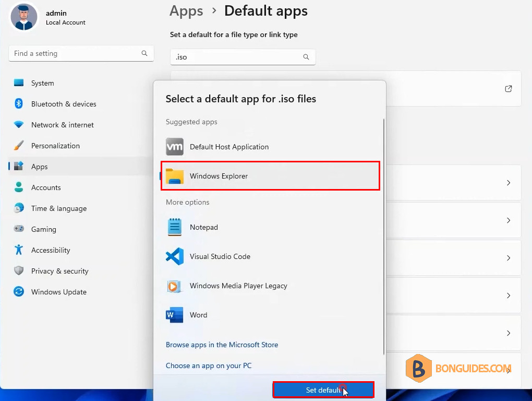Click the System monitor icon in sidebar
532x401 pixels.
(x=19, y=83)
